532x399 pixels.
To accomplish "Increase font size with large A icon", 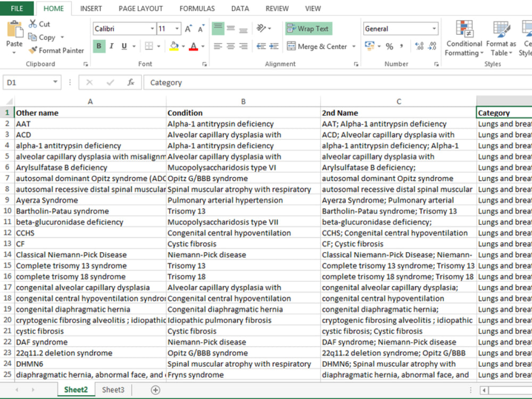I will click(x=188, y=29).
